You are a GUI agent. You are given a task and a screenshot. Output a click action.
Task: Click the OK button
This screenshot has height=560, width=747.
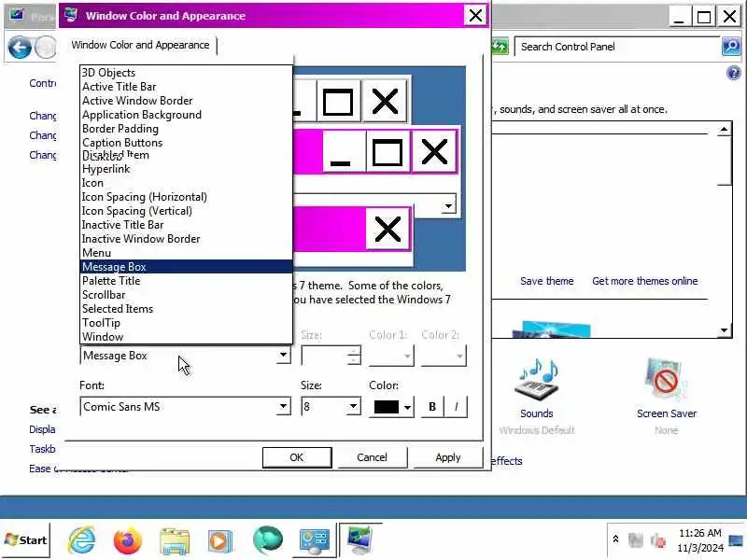[297, 457]
